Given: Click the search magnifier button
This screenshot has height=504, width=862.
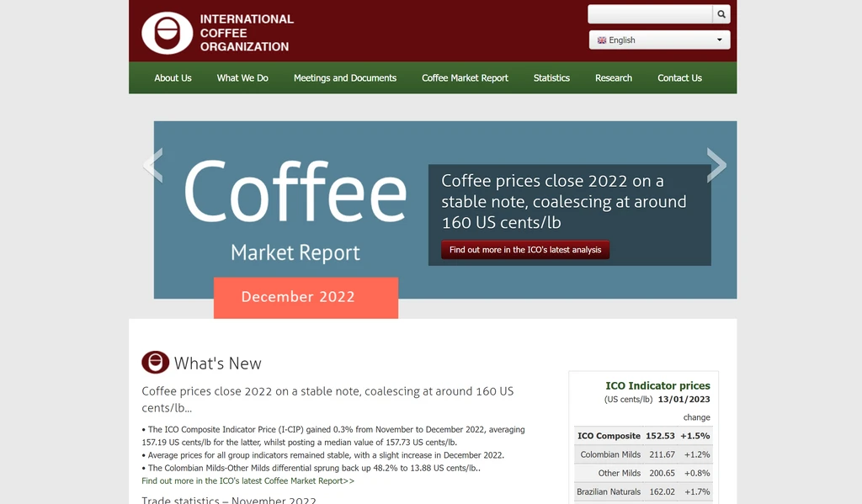Looking at the screenshot, I should coord(721,14).
